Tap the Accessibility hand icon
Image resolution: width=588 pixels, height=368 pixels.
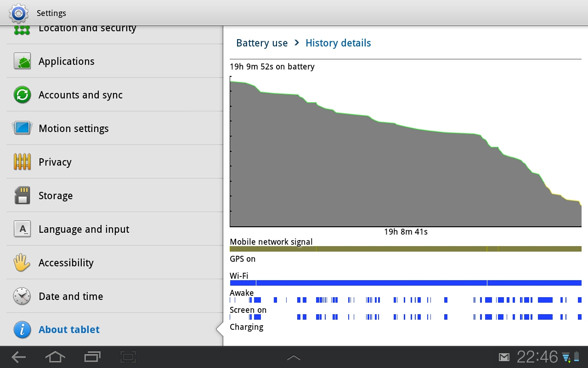(23, 263)
